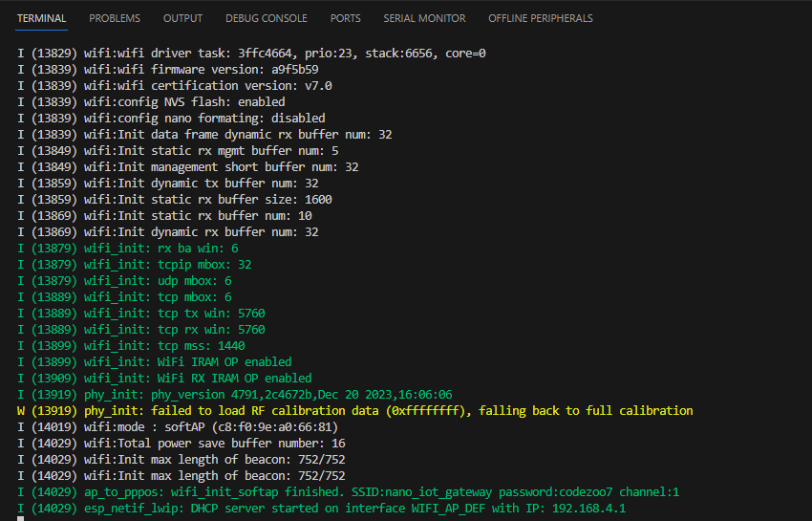The image size is (812, 521).
Task: Click the 'wifi_init_softap finished' SSID line
Action: pyautogui.click(x=349, y=492)
